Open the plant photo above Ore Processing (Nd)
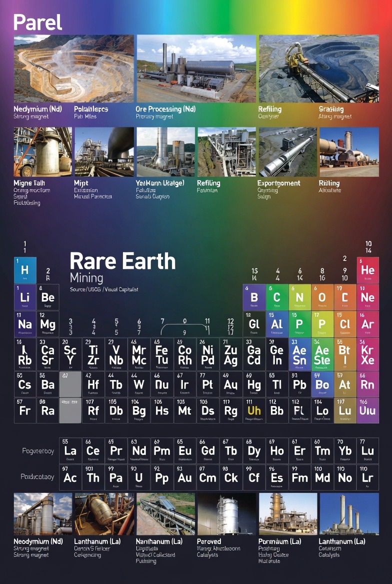 (x=196, y=68)
